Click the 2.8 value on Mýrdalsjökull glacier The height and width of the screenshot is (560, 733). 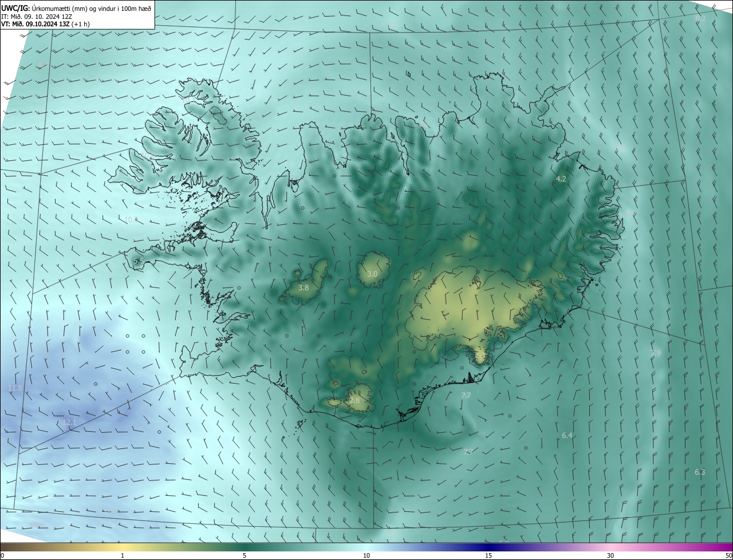coord(354,401)
